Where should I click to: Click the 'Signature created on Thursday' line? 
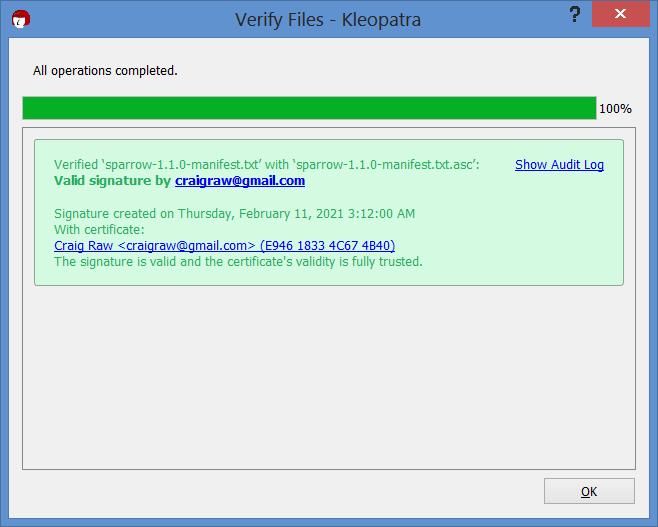pos(235,214)
